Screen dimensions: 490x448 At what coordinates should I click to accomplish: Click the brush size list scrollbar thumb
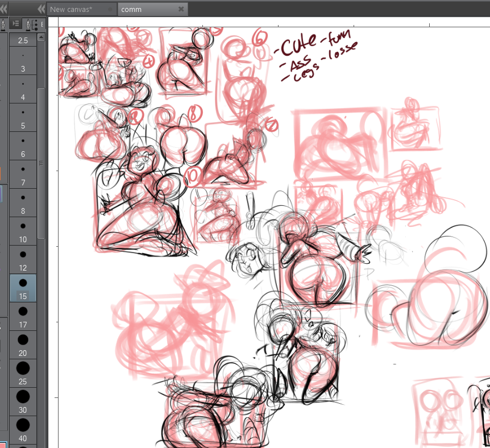point(41,163)
